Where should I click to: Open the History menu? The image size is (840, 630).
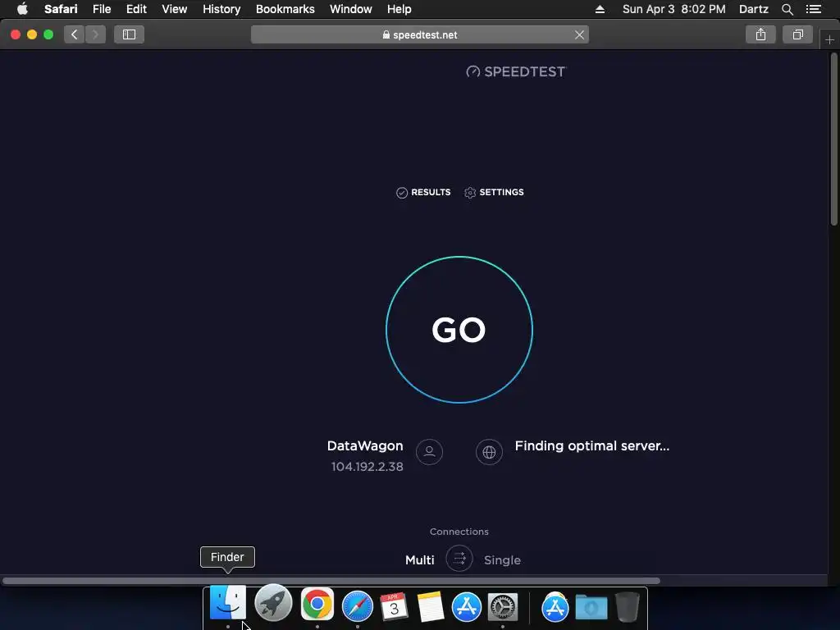click(221, 9)
